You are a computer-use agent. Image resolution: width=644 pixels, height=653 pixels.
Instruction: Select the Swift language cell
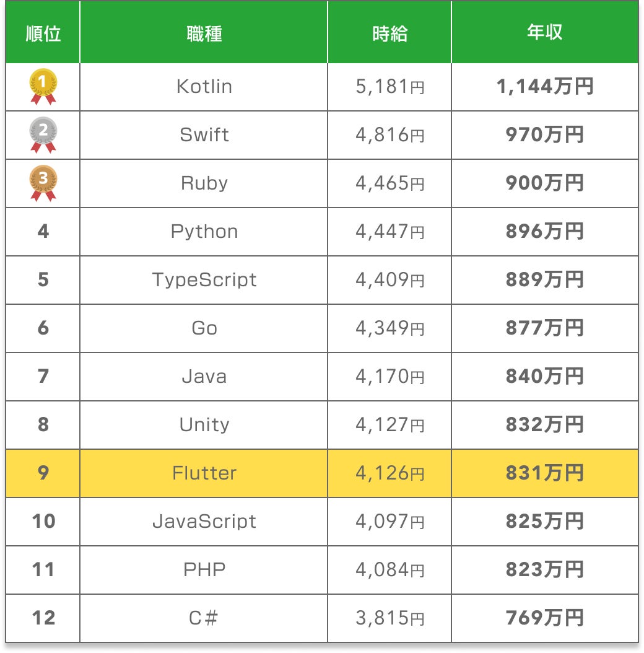point(204,135)
